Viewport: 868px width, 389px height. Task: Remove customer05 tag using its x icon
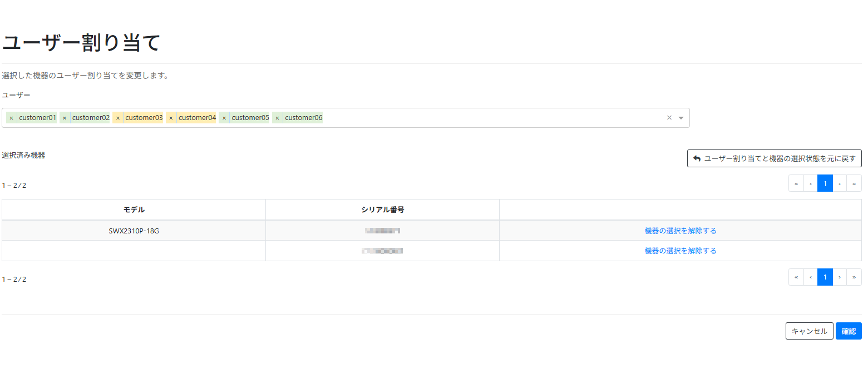point(224,118)
